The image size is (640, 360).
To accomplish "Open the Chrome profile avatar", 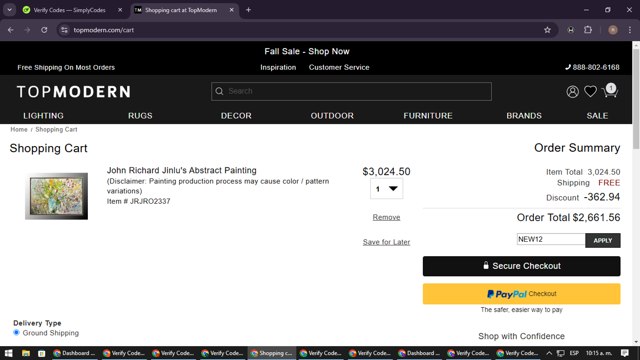I will [613, 30].
